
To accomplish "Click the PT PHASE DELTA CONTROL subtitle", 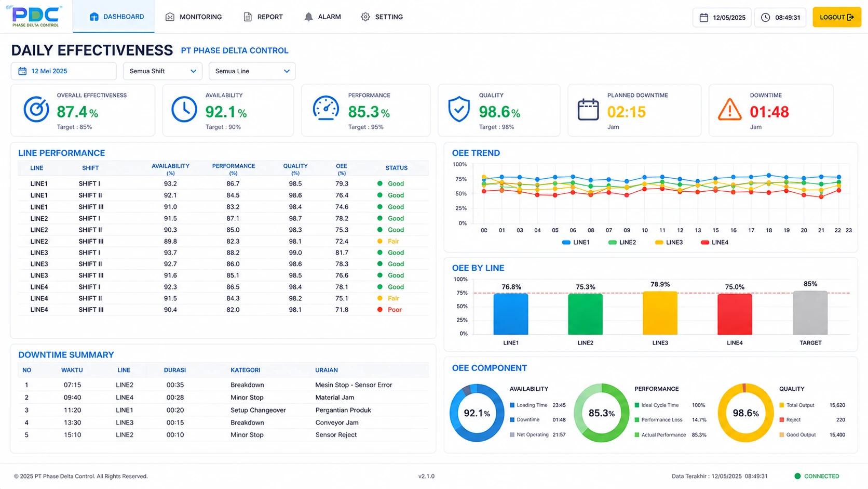I will (235, 50).
